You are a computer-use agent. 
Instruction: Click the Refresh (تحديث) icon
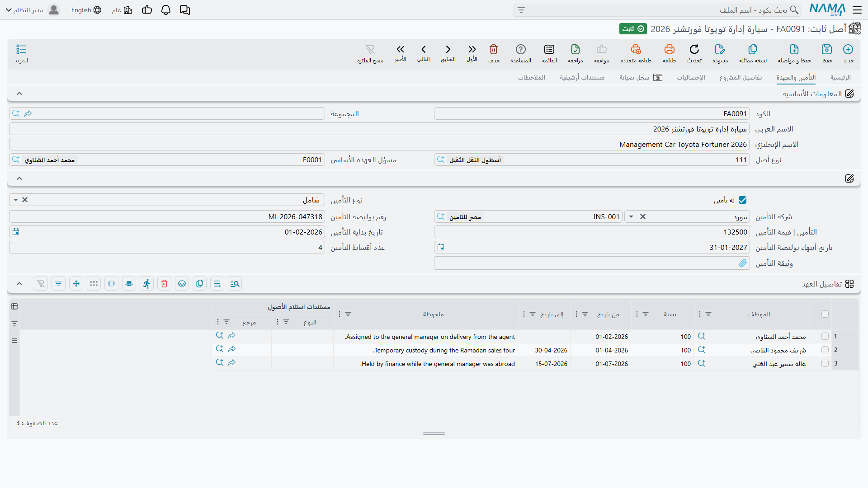(694, 49)
